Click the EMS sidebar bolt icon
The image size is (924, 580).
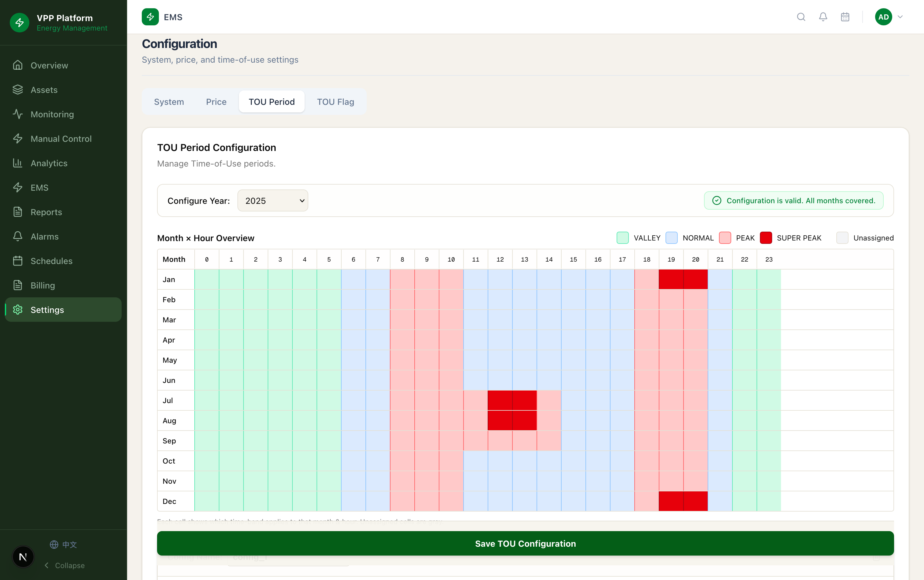point(18,188)
